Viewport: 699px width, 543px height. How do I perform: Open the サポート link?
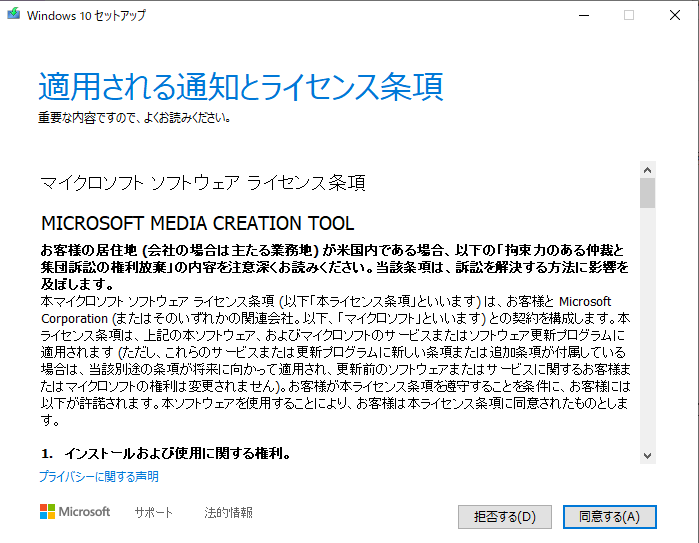[x=154, y=513]
